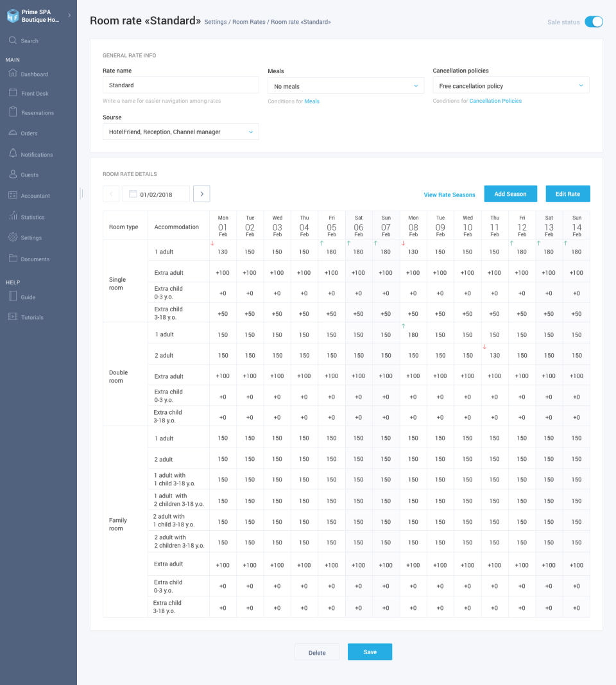The width and height of the screenshot is (616, 685).
Task: Open the View Rate Seasons link
Action: coord(449,195)
